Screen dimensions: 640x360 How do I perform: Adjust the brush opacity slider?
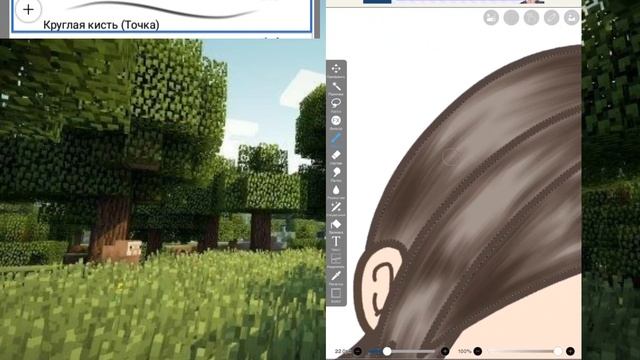524,351
